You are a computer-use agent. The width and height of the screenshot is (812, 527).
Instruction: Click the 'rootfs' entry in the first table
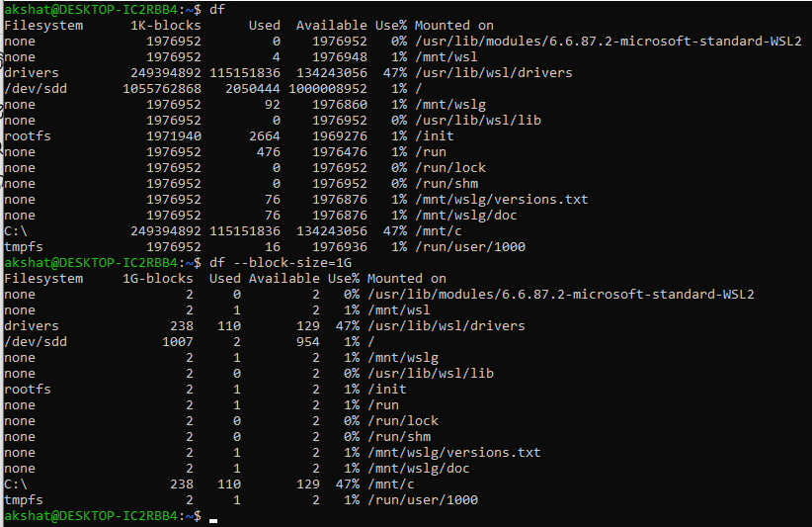point(28,136)
